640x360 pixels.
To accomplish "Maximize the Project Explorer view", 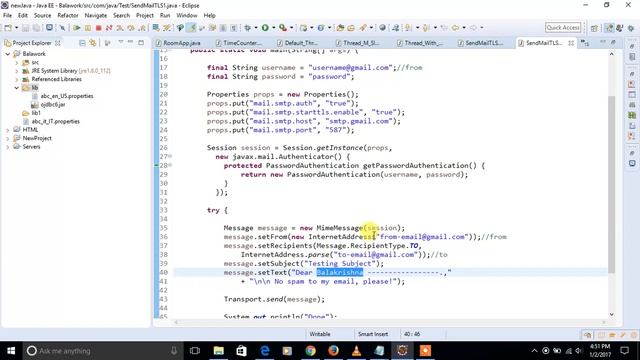I will tap(141, 42).
